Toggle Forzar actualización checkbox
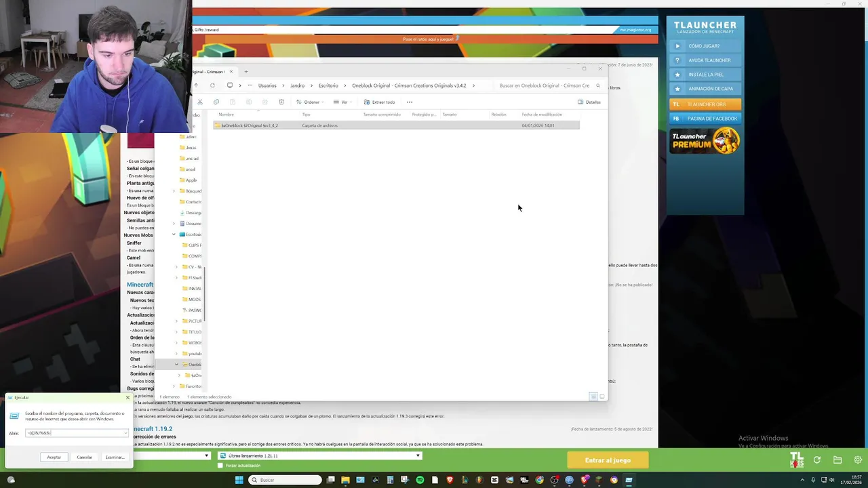 [x=220, y=466]
